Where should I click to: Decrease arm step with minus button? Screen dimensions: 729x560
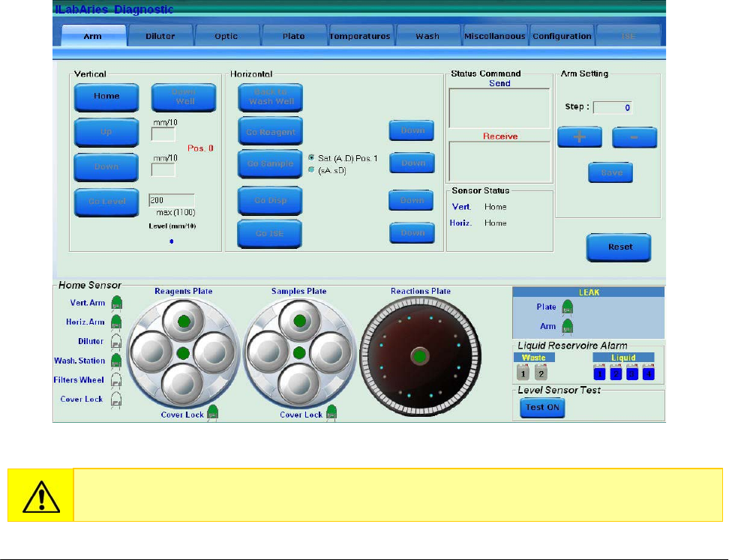[x=634, y=137]
